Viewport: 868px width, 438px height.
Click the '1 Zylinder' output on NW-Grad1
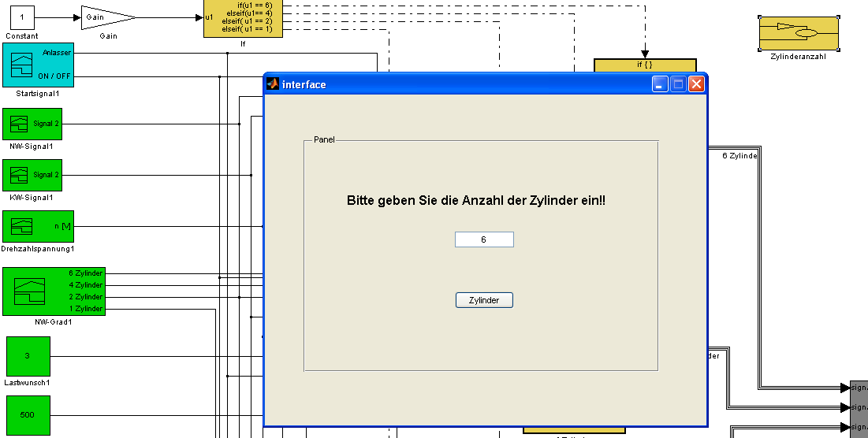pyautogui.click(x=86, y=309)
